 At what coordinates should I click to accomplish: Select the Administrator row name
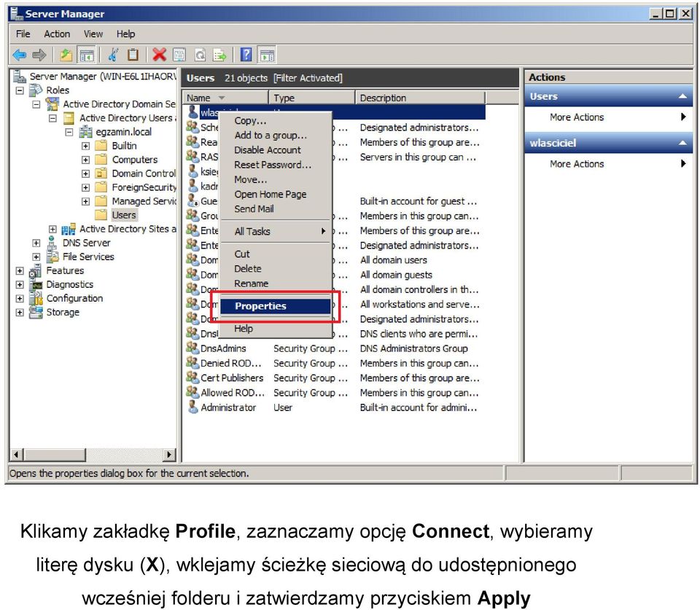[x=228, y=407]
